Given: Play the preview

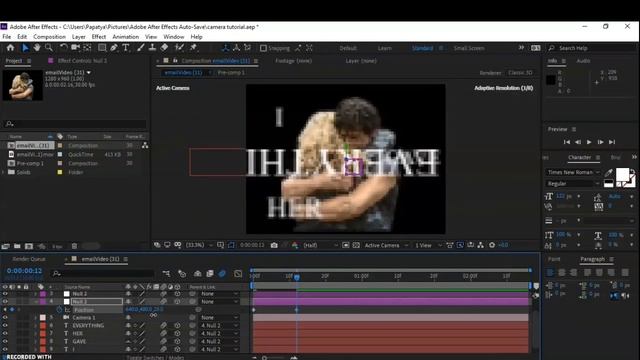Looking at the screenshot, I should 589,142.
